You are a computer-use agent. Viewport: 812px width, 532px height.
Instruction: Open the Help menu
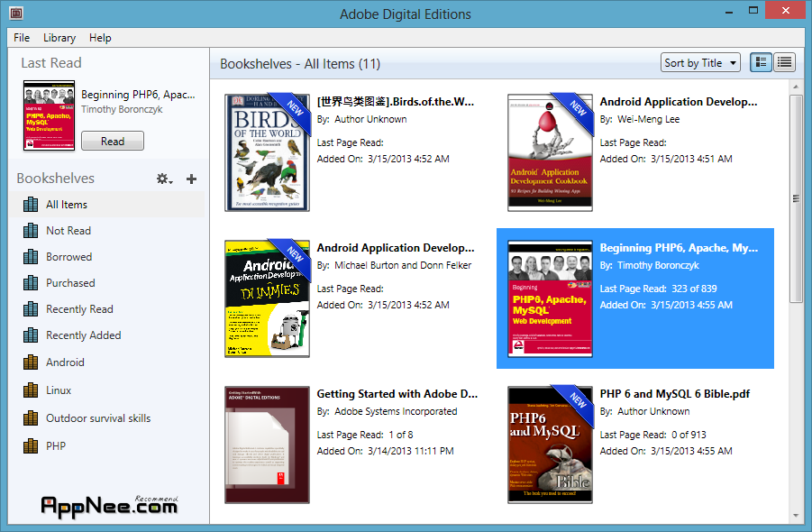[100, 38]
